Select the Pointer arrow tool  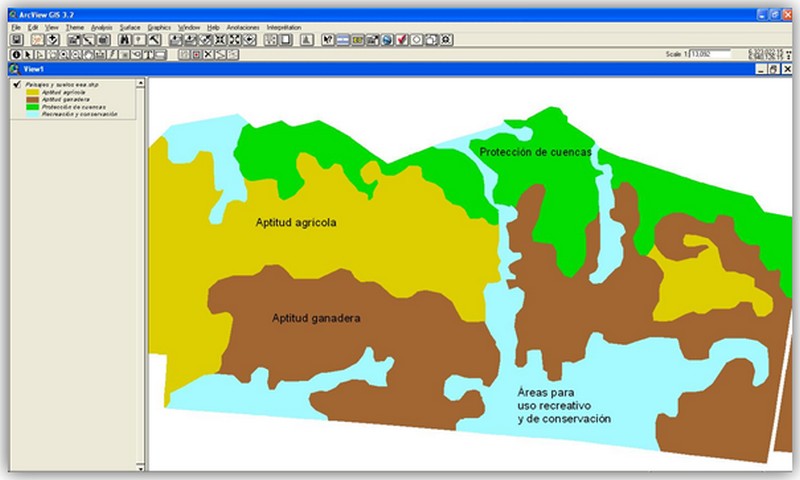click(28, 53)
